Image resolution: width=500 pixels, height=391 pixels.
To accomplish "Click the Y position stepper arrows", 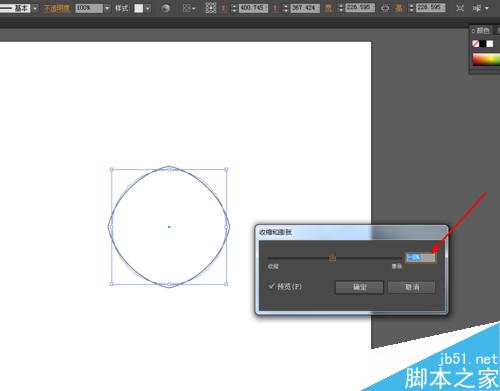I will [286, 8].
